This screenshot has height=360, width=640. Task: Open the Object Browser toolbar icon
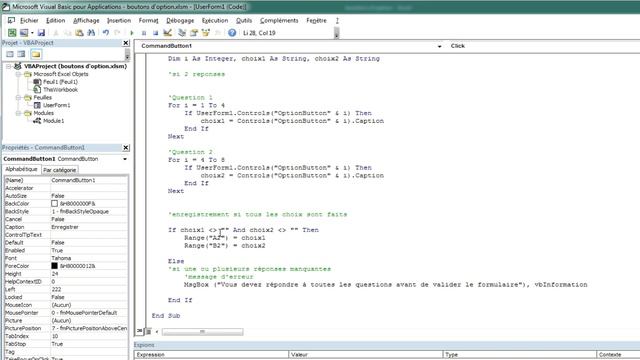pos(206,33)
